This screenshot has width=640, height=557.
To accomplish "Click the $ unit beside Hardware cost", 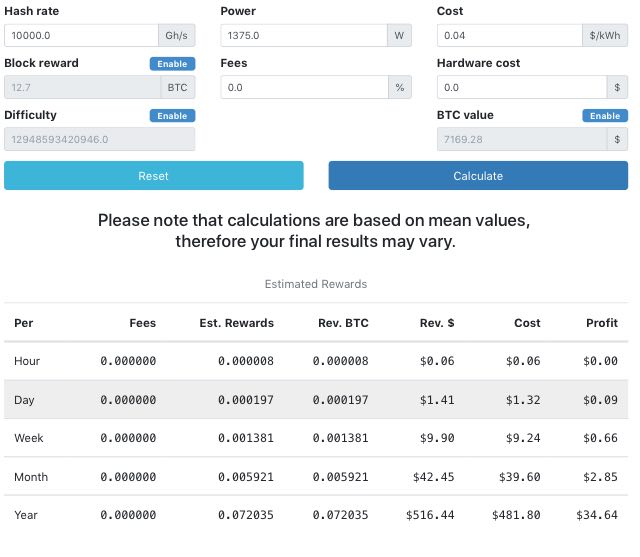I will coord(617,87).
